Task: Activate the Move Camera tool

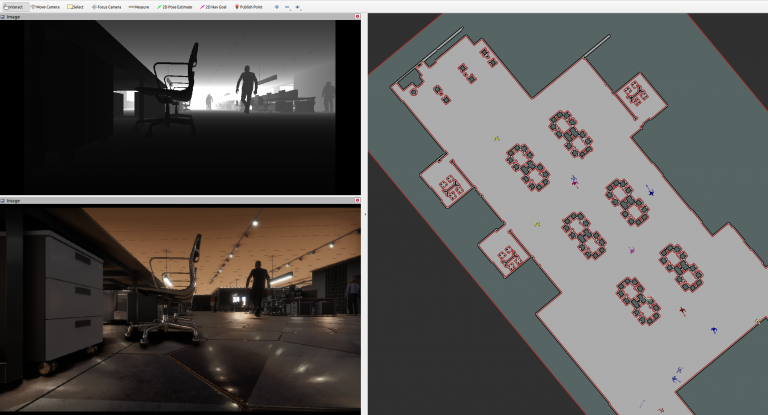Action: click(x=45, y=7)
